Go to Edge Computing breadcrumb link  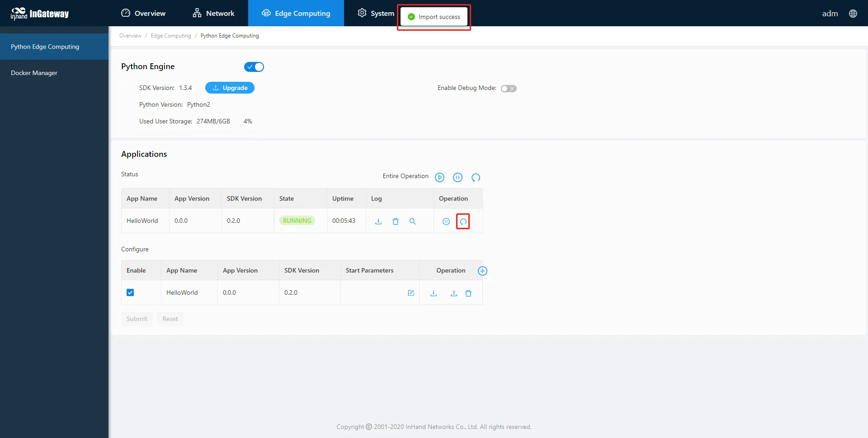click(x=171, y=36)
